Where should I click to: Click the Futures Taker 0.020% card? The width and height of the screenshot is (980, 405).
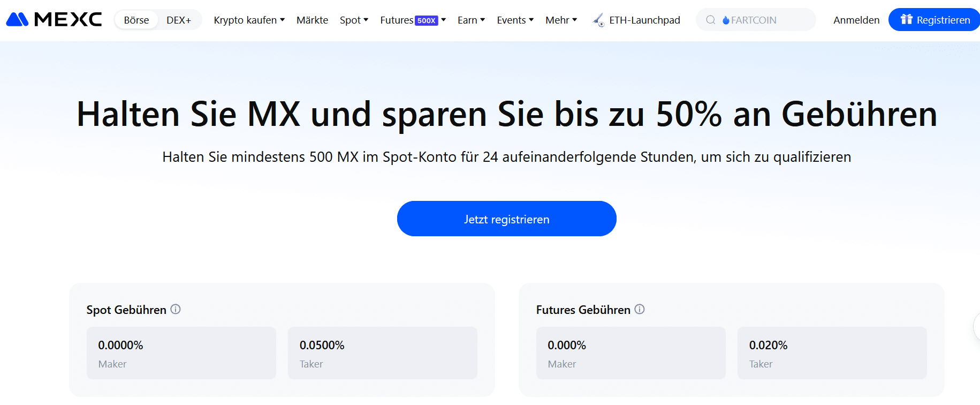point(832,353)
